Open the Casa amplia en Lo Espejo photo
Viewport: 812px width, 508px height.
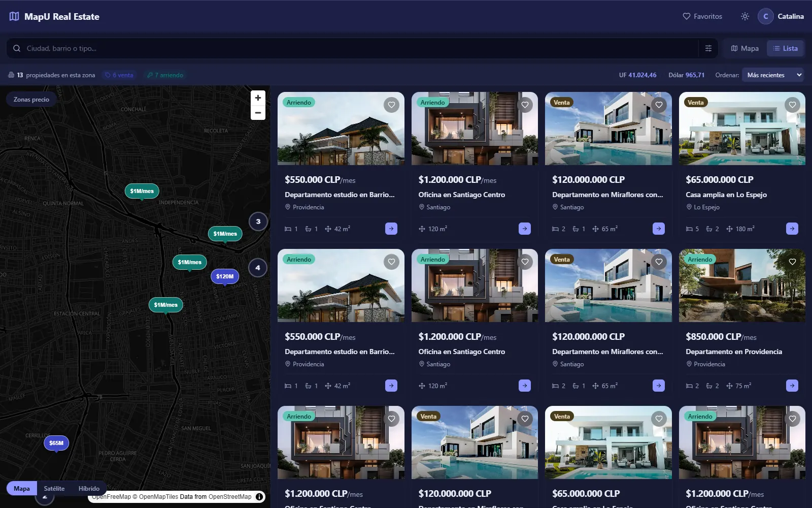click(x=742, y=129)
